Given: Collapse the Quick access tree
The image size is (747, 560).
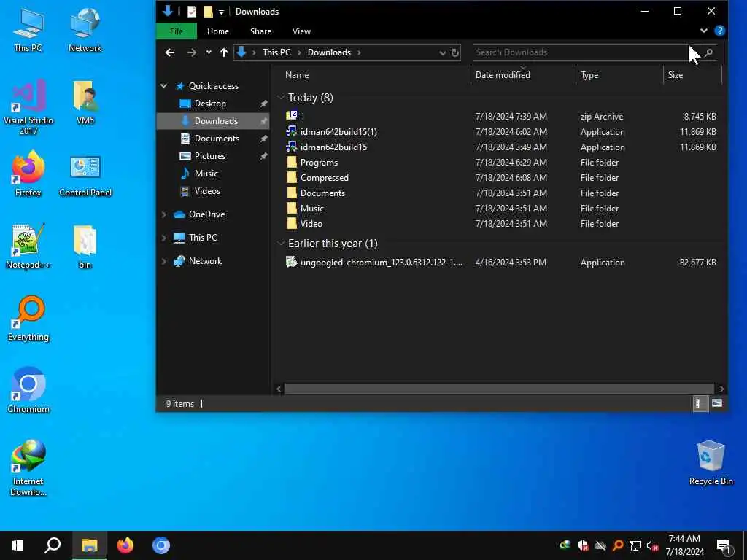Looking at the screenshot, I should [164, 86].
